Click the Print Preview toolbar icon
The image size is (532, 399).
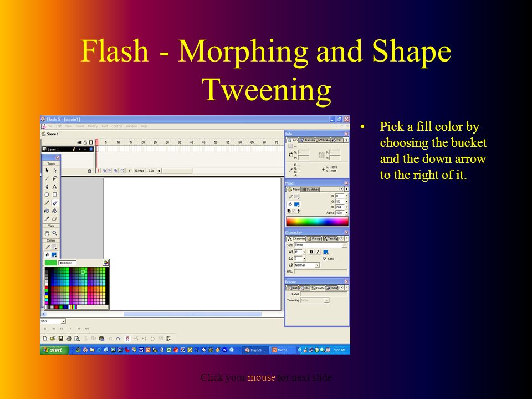click(78, 338)
